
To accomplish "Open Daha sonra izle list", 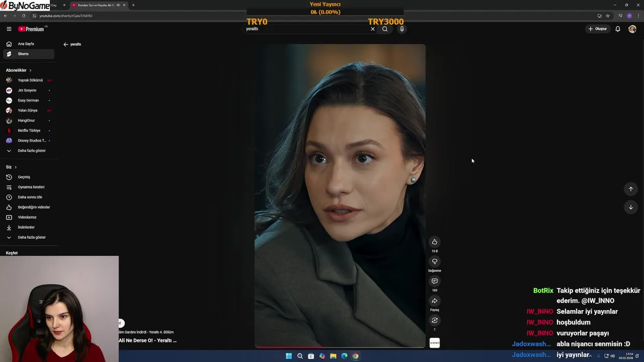I will pyautogui.click(x=29, y=197).
